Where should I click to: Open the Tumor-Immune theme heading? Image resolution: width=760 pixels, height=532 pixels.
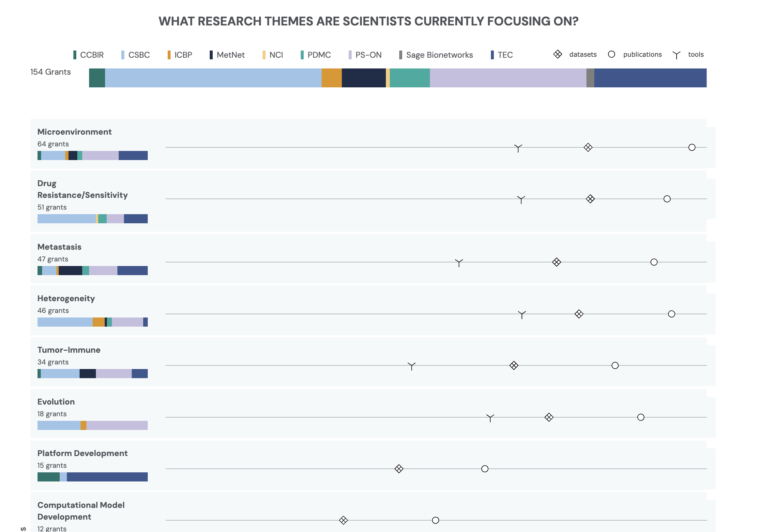69,350
